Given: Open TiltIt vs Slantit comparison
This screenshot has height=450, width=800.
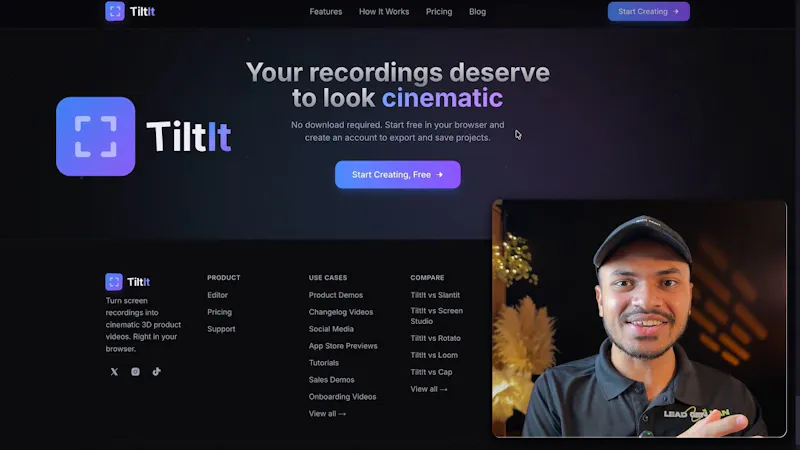Looking at the screenshot, I should click(435, 295).
